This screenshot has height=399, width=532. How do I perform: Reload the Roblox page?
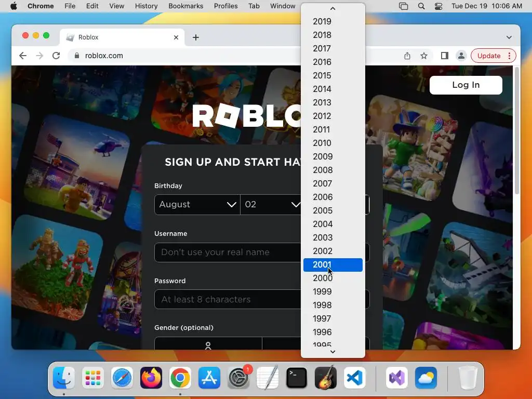pos(56,56)
